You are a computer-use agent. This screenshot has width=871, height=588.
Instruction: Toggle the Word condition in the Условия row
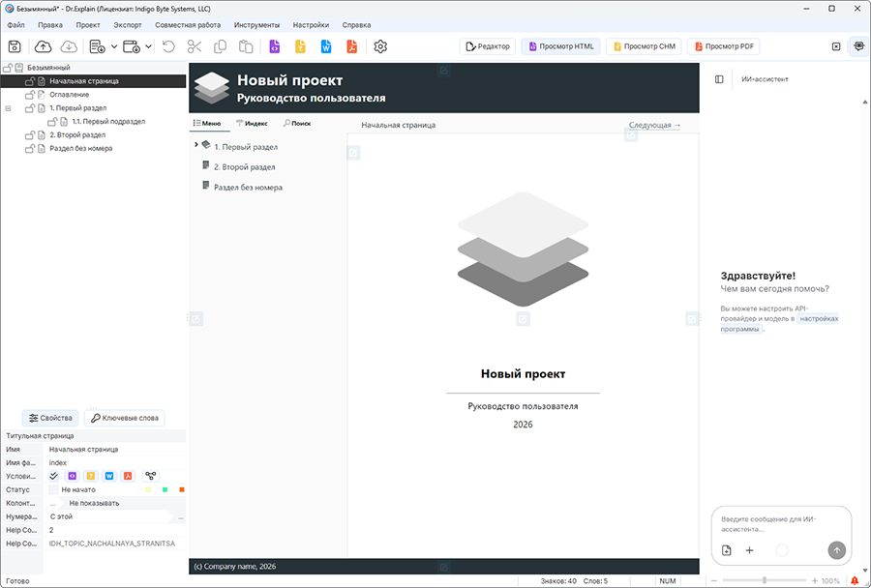tap(109, 476)
